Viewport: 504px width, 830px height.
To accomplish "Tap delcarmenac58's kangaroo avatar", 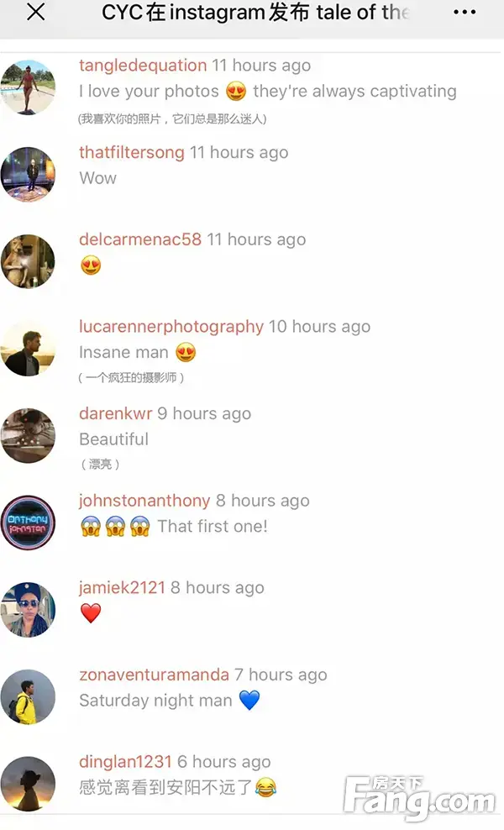I will click(x=28, y=261).
